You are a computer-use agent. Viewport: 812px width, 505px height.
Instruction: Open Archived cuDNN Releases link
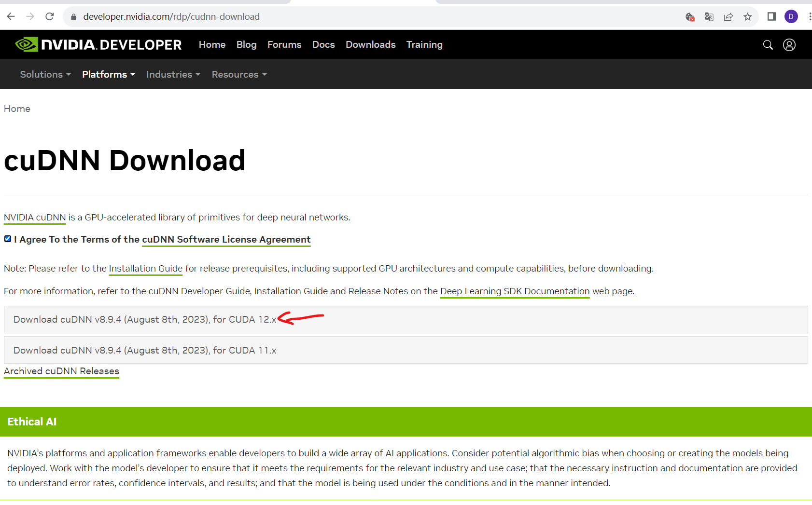point(61,371)
